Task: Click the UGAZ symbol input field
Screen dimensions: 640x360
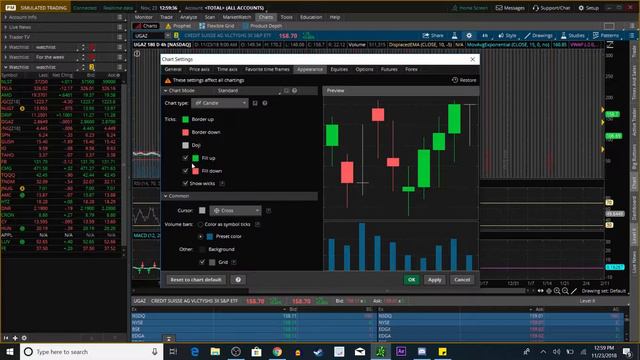Action: coord(149,36)
